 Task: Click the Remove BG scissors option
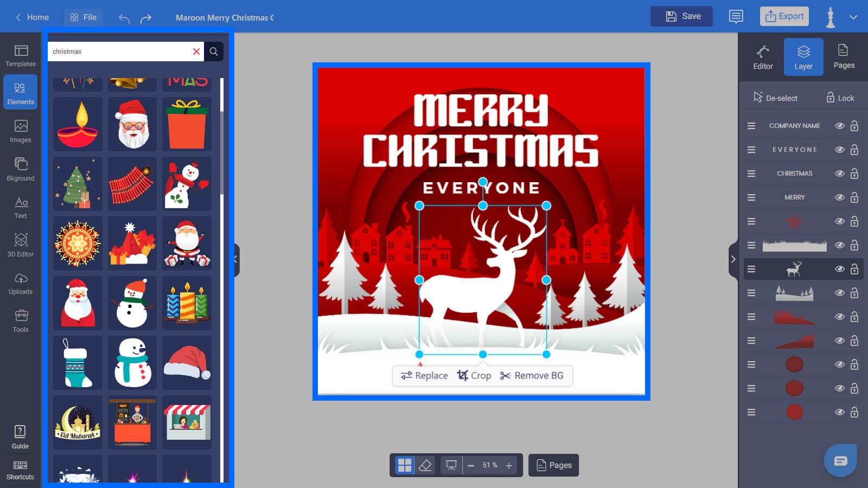click(x=532, y=375)
